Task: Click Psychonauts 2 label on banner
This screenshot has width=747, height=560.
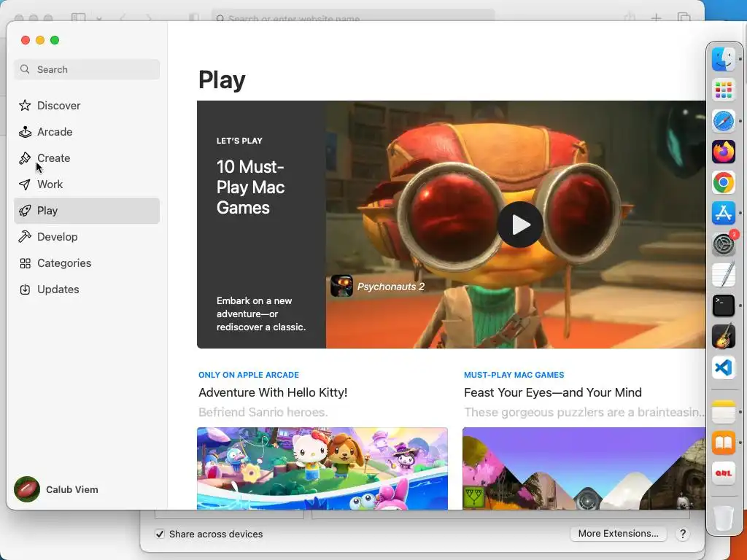Action: click(391, 287)
